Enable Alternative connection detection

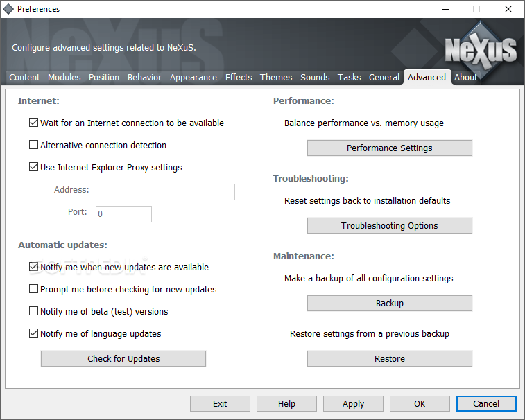tap(33, 145)
